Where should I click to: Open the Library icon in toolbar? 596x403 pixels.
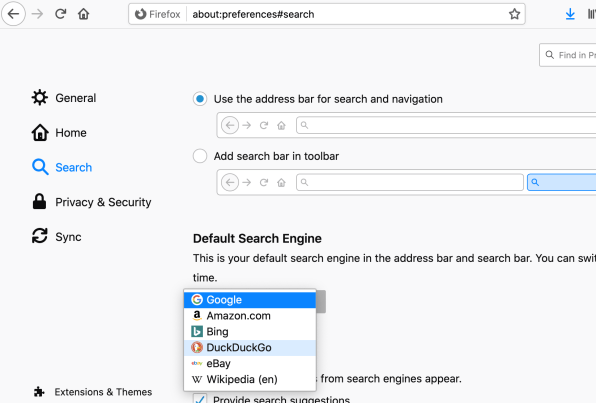click(591, 14)
